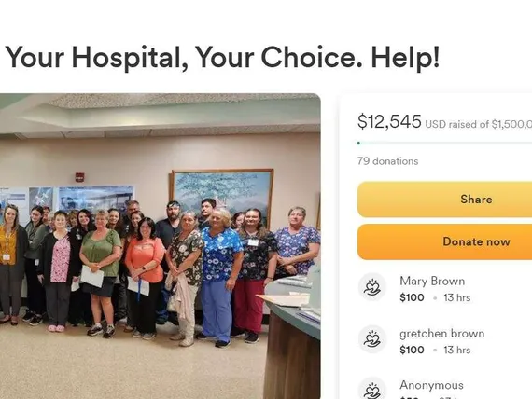This screenshot has width=532, height=399.
Task: Select the Anonymous donor name
Action: coord(431,385)
